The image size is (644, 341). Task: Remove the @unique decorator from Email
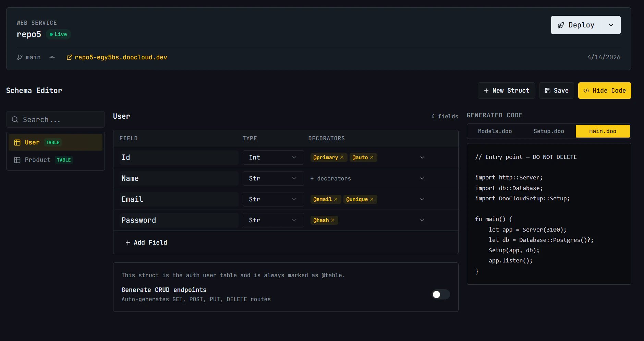click(x=372, y=199)
